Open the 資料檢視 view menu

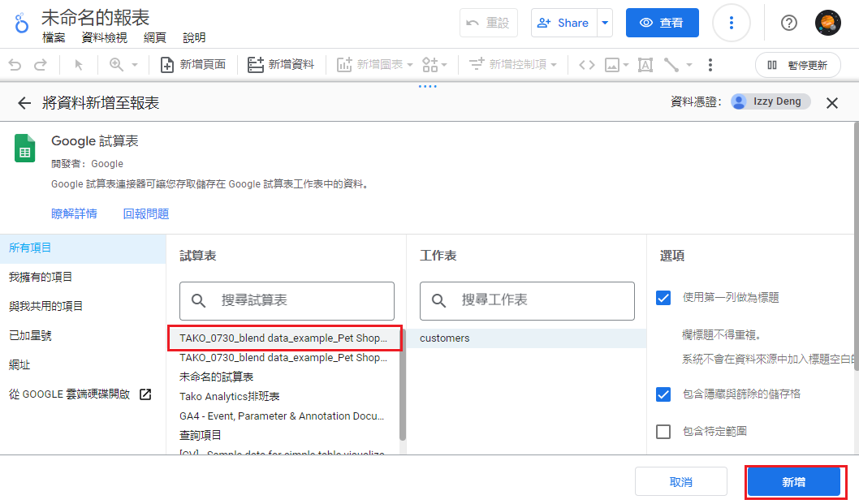[x=104, y=38]
